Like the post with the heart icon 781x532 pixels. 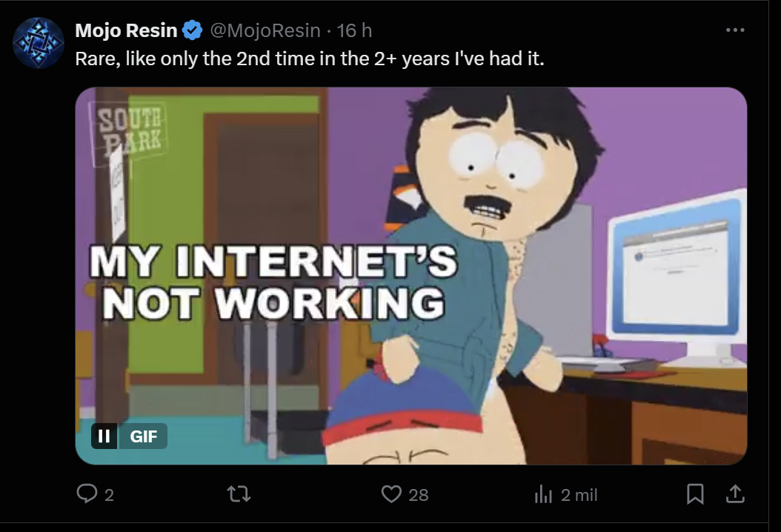(x=391, y=494)
